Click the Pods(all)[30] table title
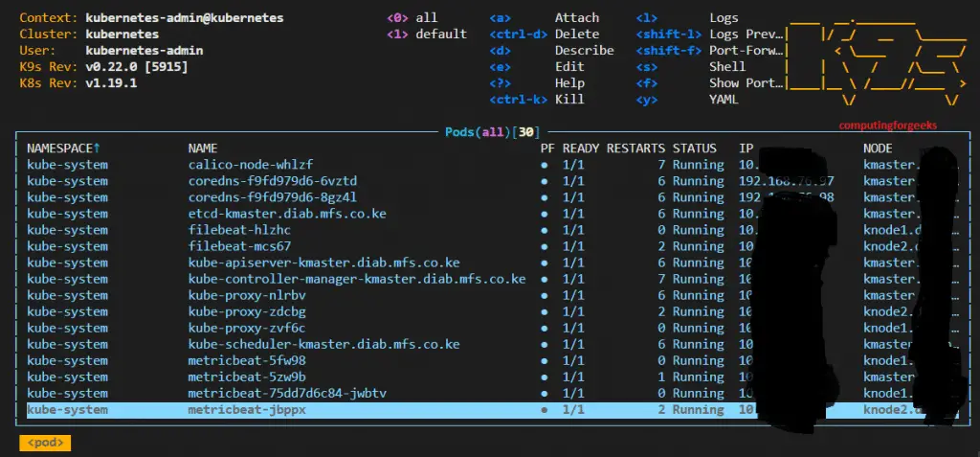Image resolution: width=980 pixels, height=457 pixels. click(x=492, y=132)
